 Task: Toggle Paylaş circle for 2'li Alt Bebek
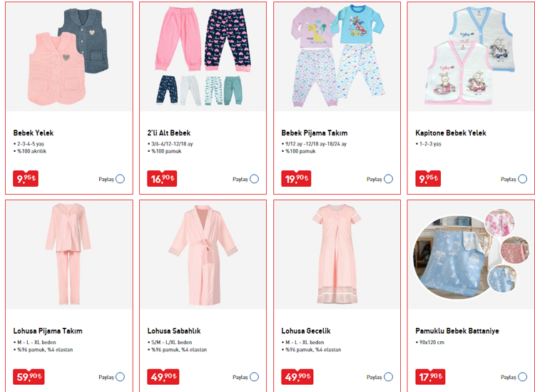click(254, 179)
